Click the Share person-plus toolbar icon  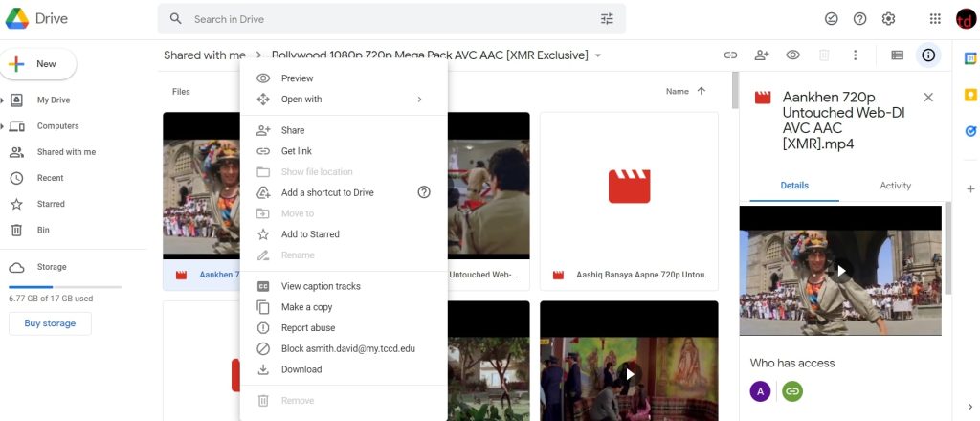(761, 55)
